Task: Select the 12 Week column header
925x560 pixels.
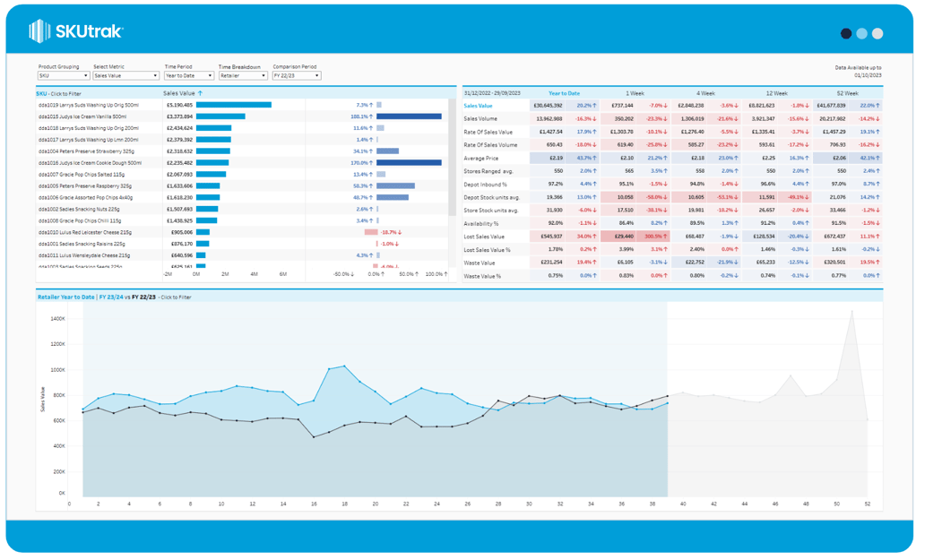Action: pos(776,93)
